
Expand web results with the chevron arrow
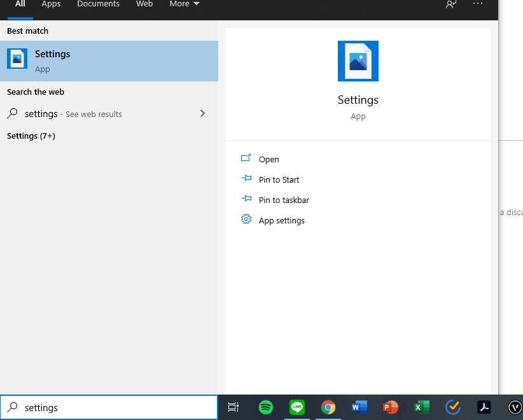click(x=202, y=113)
